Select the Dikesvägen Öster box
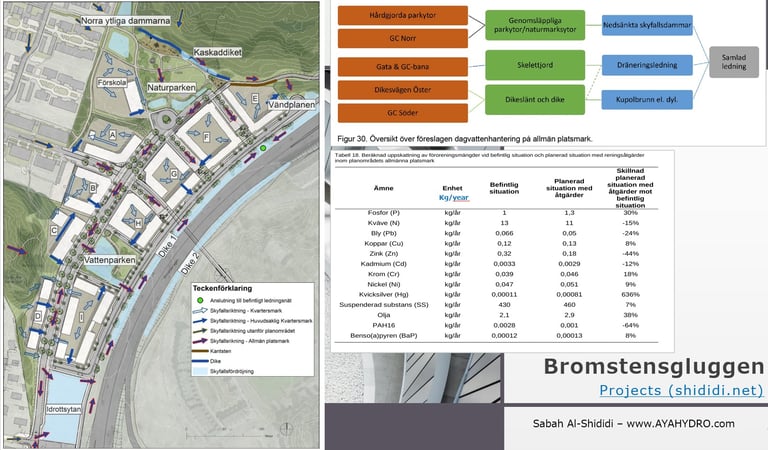This screenshot has width=768, height=450. [403, 90]
